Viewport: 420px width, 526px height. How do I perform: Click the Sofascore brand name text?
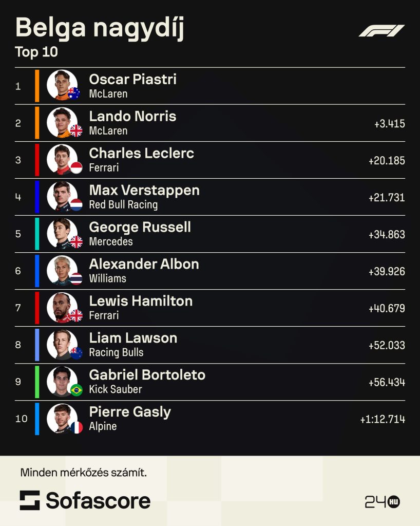coord(98,500)
